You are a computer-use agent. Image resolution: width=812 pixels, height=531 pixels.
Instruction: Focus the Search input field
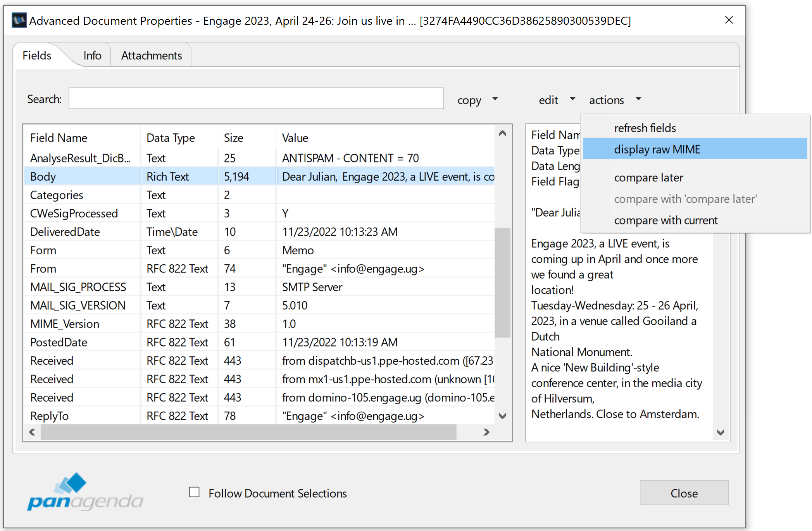256,98
